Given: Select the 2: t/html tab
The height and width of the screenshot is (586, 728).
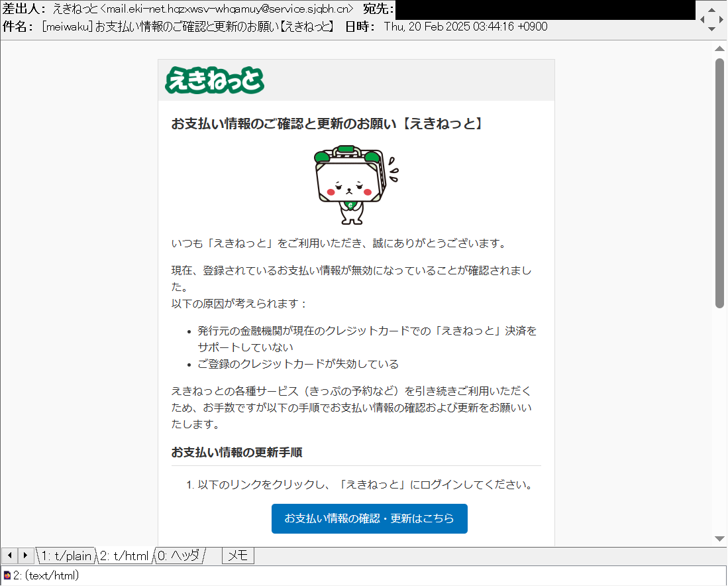Looking at the screenshot, I should (x=125, y=556).
